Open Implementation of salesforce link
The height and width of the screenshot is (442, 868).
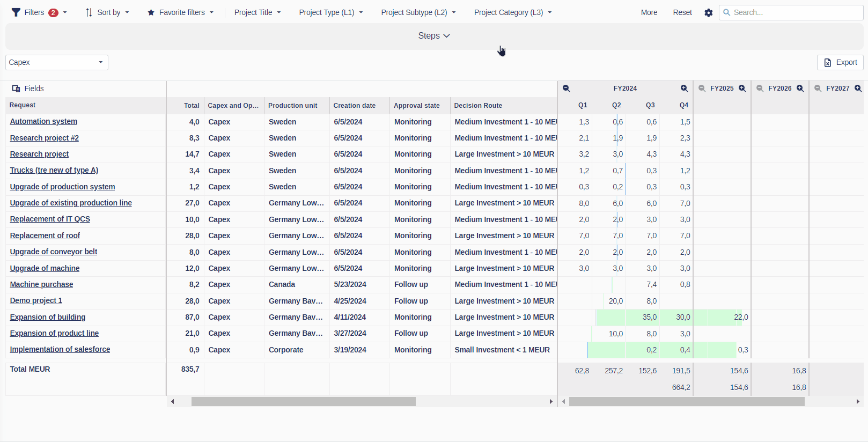[60, 350]
